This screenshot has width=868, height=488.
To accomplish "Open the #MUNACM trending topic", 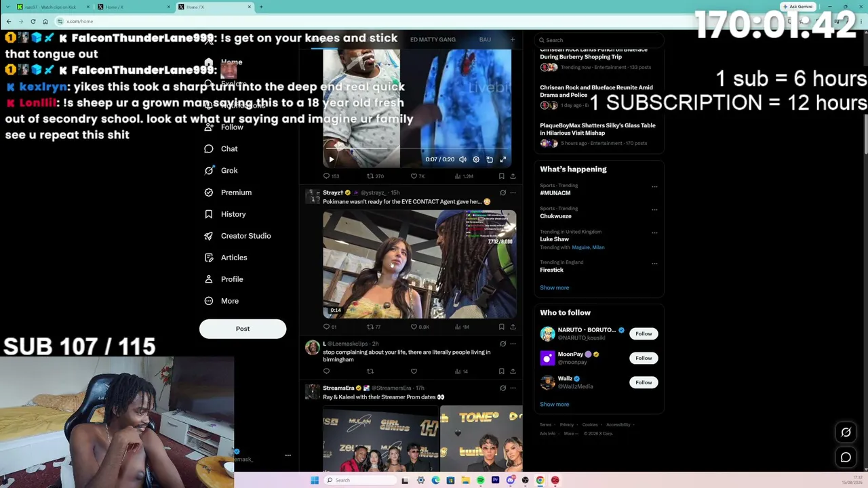I will pyautogui.click(x=555, y=193).
